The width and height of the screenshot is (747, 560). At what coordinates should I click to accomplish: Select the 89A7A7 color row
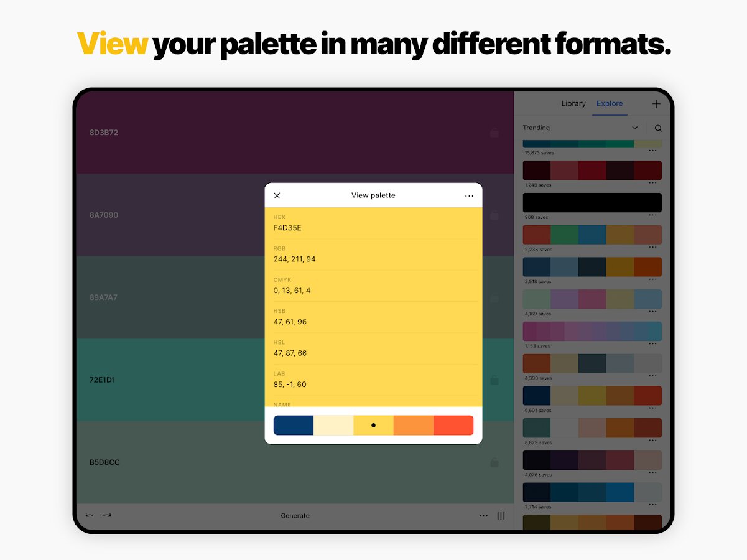295,297
